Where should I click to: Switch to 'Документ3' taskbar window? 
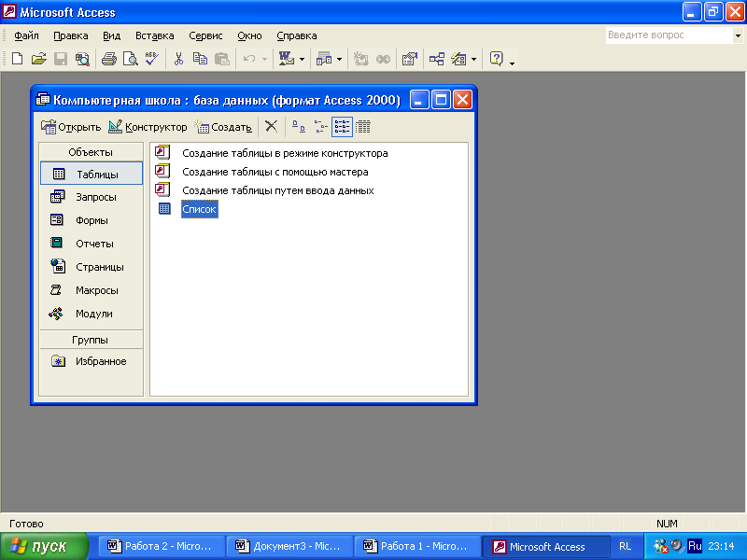pos(289,546)
